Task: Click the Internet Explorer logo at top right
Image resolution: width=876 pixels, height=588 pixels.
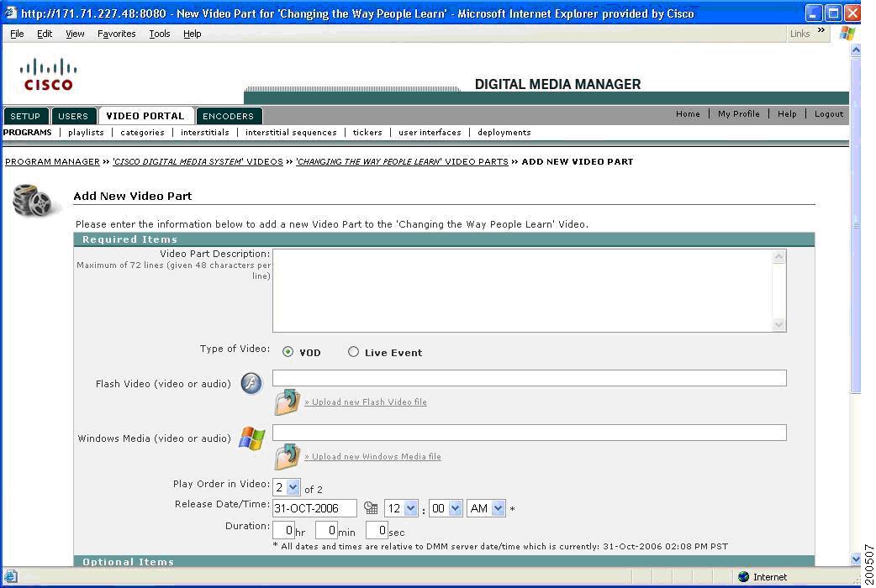Action: (847, 33)
